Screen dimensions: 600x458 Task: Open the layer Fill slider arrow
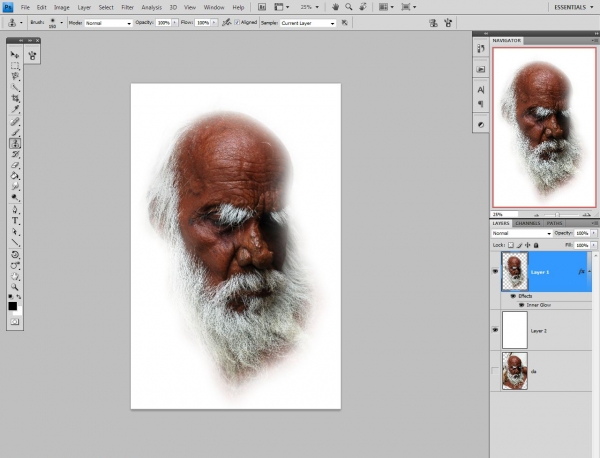(x=593, y=245)
